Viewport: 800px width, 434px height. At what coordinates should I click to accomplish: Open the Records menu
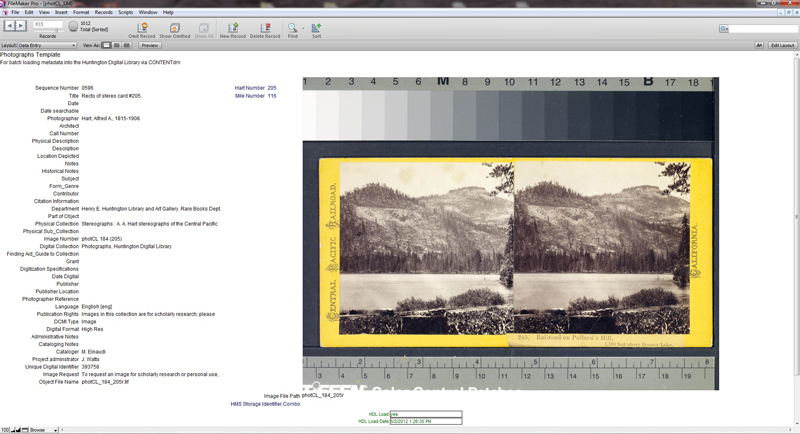pyautogui.click(x=103, y=12)
